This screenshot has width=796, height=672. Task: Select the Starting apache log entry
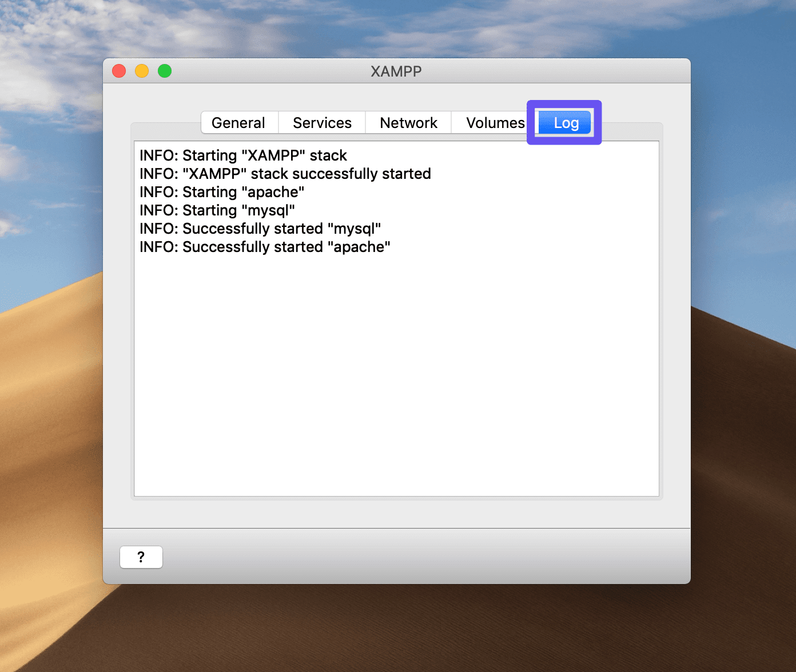tap(222, 192)
